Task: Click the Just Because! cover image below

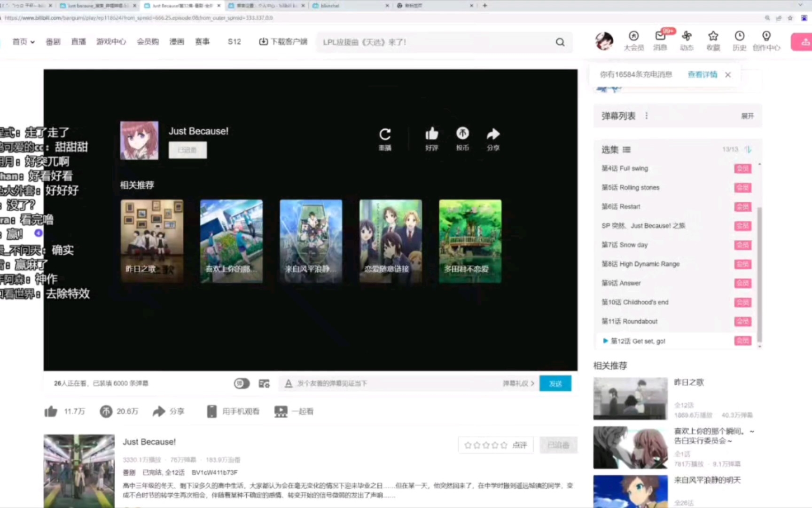Action: (79, 471)
